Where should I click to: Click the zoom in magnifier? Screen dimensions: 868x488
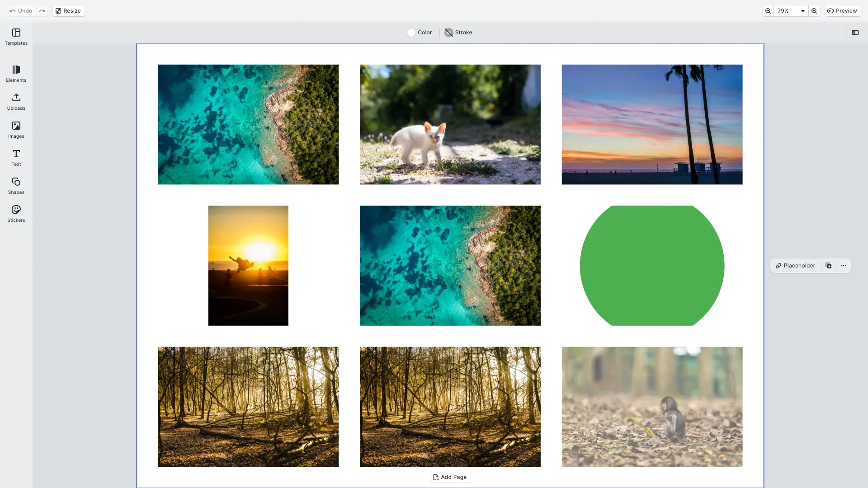coord(814,11)
